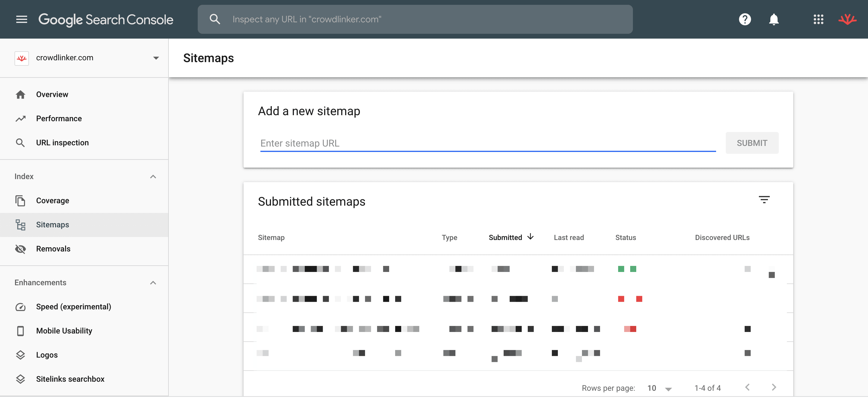Click the help question mark icon
The width and height of the screenshot is (868, 398).
(745, 19)
